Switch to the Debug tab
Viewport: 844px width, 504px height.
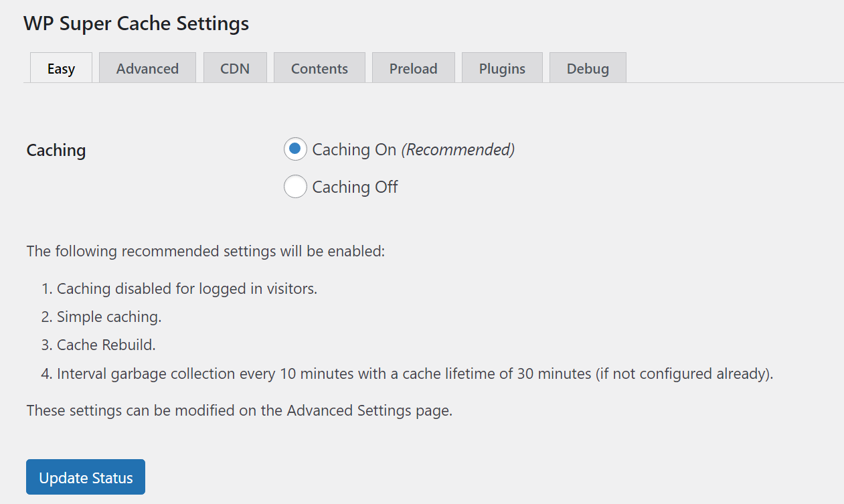(588, 68)
